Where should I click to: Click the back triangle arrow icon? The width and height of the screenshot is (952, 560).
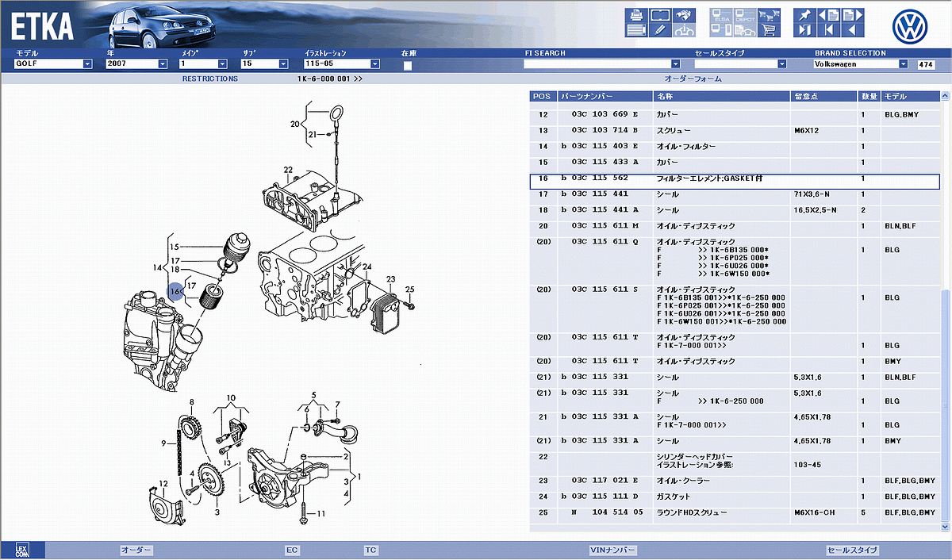(x=851, y=30)
